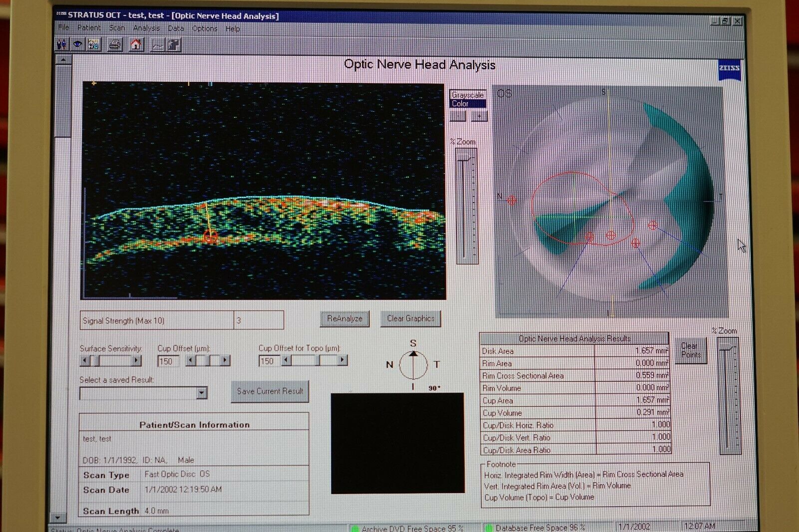Increase Cup Offset for Topo with right arrow

342,360
